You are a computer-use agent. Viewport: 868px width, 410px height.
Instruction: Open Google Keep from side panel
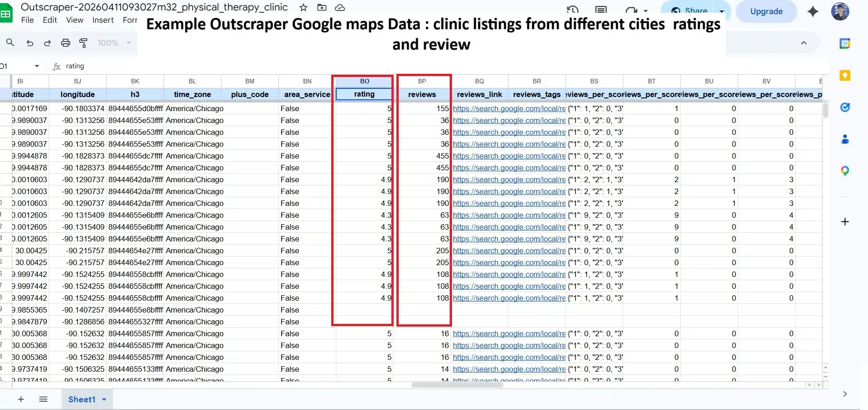tap(845, 76)
